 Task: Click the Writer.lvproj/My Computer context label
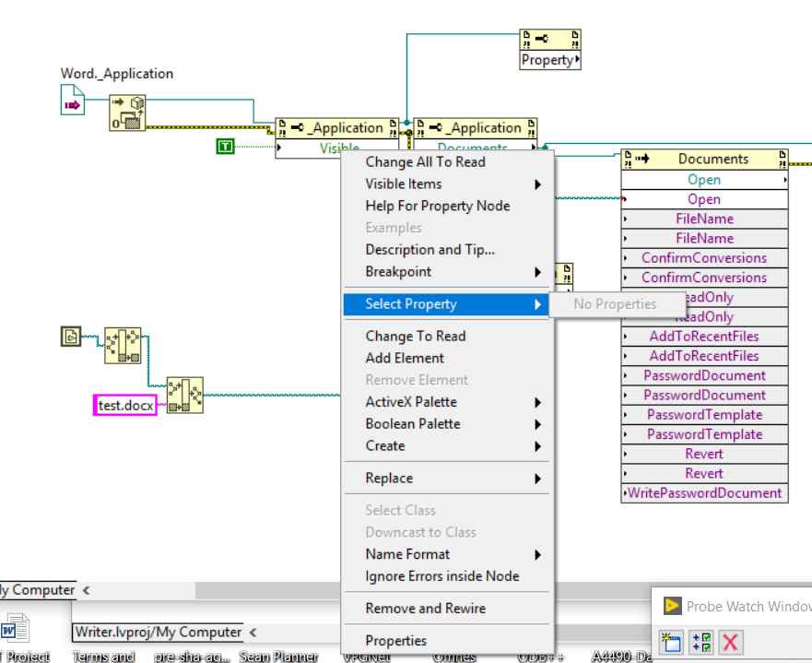coord(158,632)
